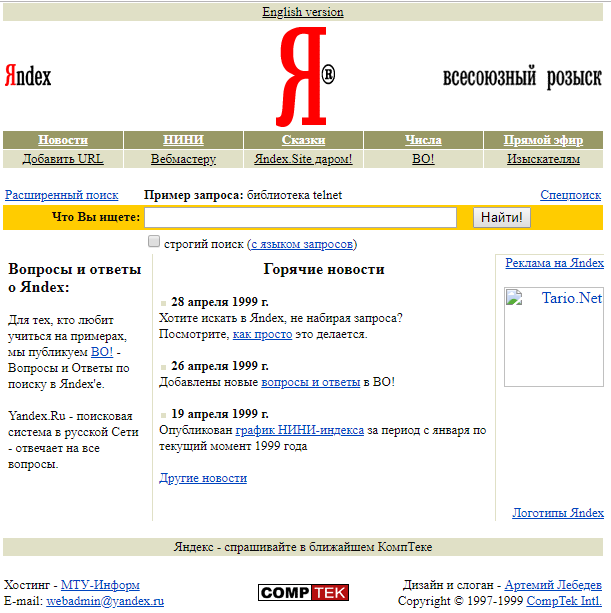Screen dimensions: 611x613
Task: Open the ВО! menu link
Action: (423, 159)
